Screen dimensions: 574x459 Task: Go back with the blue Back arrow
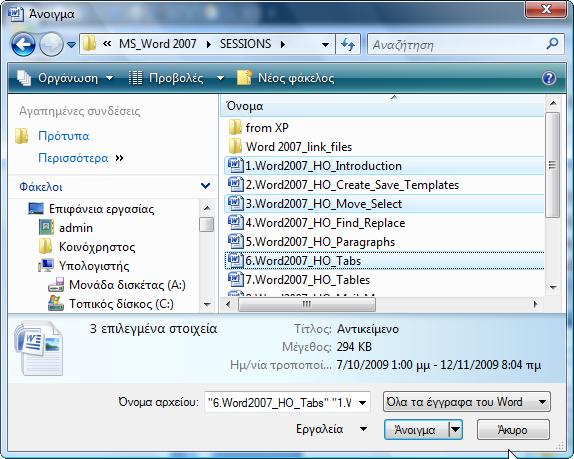[x=23, y=45]
